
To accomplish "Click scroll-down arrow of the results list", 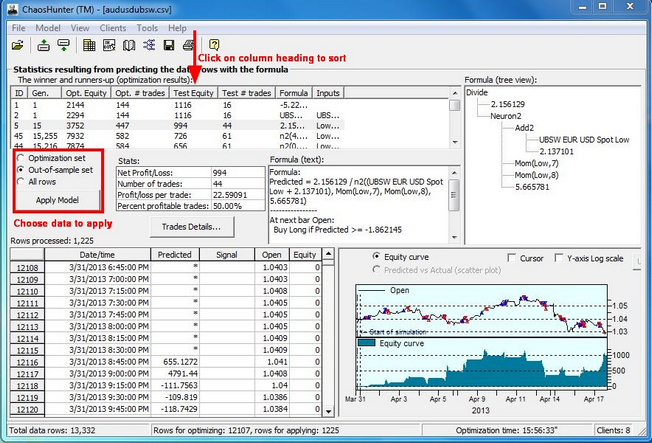I will [x=455, y=142].
